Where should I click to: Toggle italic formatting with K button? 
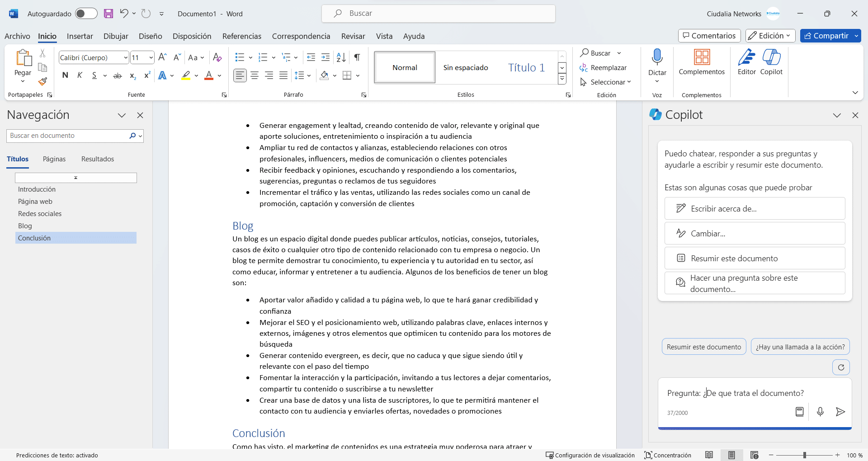point(80,75)
